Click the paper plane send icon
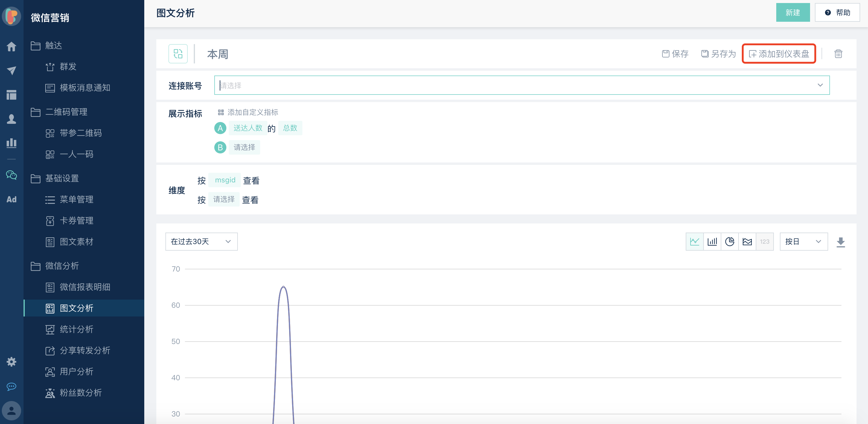Screen dimensions: 868x424 coord(11,70)
